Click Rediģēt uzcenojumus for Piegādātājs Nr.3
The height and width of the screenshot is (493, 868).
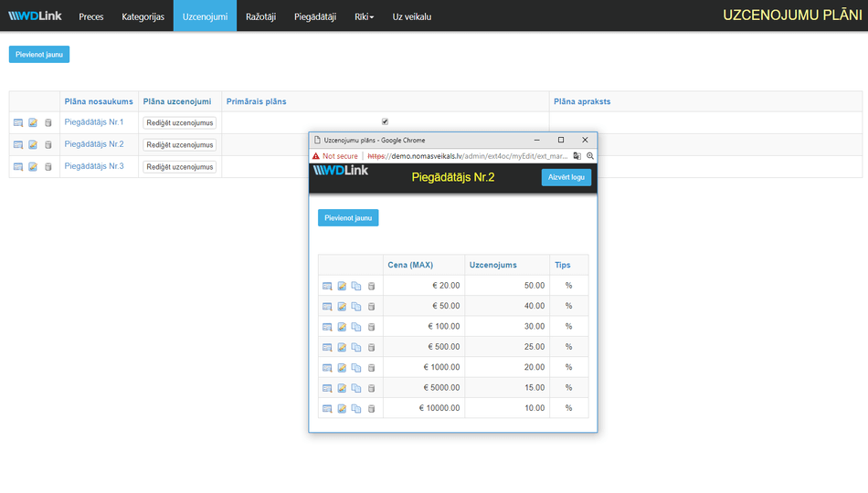coord(179,167)
